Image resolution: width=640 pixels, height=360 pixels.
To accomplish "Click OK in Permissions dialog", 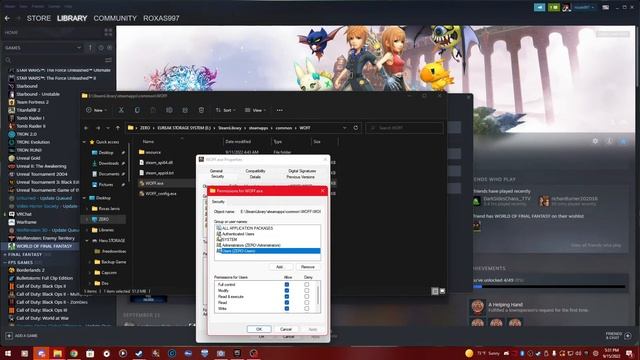I will (x=259, y=329).
